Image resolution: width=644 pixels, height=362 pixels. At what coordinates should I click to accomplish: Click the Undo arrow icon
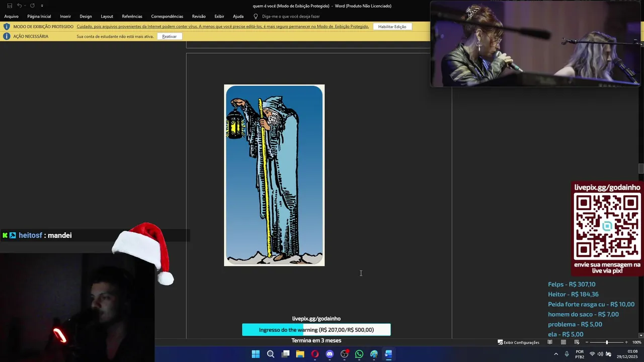pos(20,6)
